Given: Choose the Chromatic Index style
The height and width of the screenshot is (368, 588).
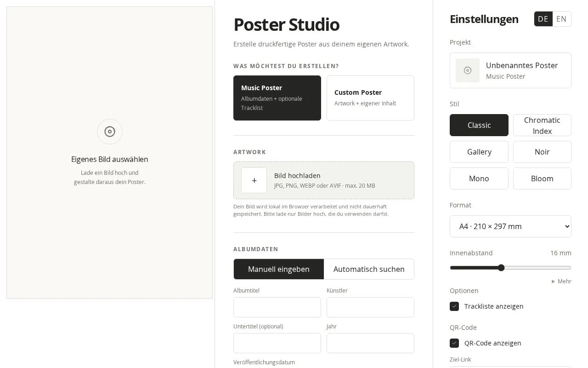Looking at the screenshot, I should [542, 125].
